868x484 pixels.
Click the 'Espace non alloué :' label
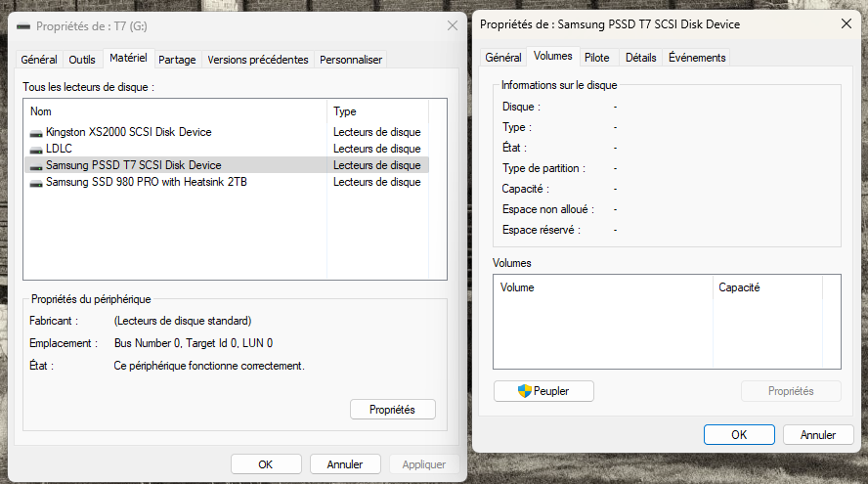coord(548,209)
